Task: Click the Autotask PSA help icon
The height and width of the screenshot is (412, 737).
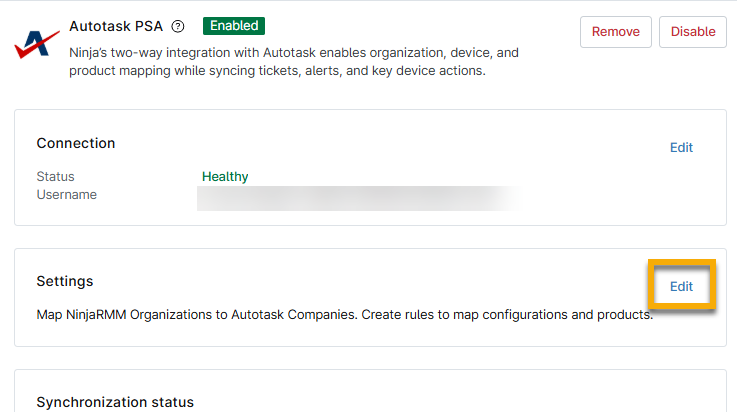Action: [178, 26]
